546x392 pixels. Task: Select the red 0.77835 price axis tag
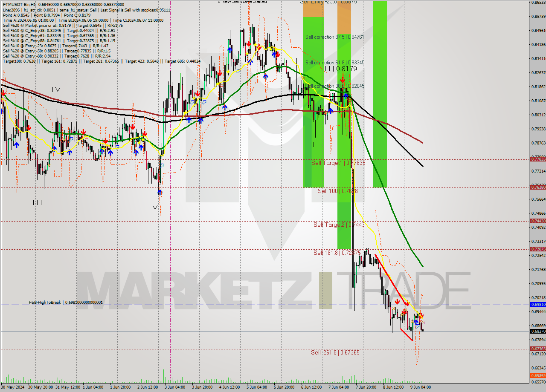(x=537, y=159)
